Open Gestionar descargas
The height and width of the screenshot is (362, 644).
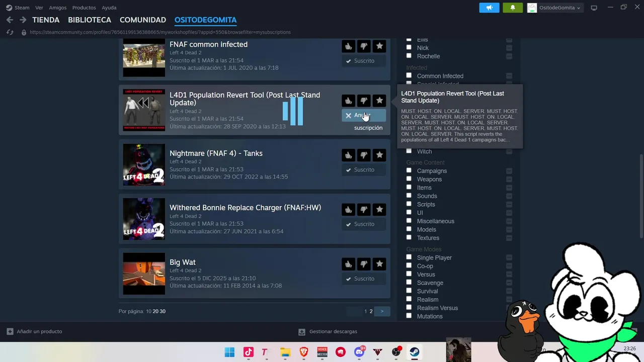pyautogui.click(x=328, y=331)
